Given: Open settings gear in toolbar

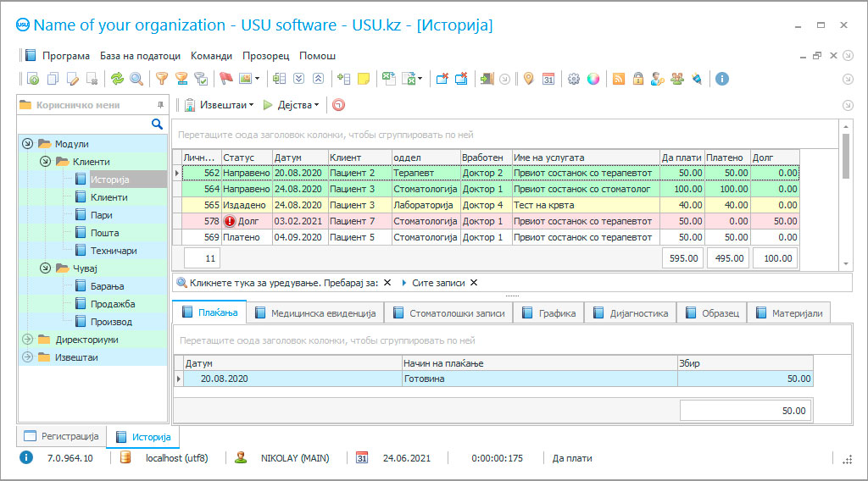Looking at the screenshot, I should pos(574,79).
